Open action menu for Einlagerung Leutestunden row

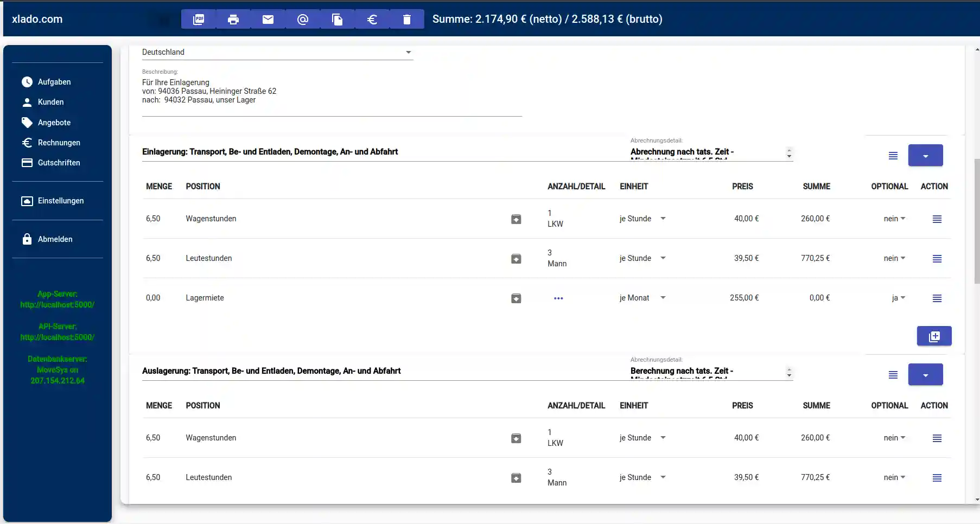coord(937,259)
